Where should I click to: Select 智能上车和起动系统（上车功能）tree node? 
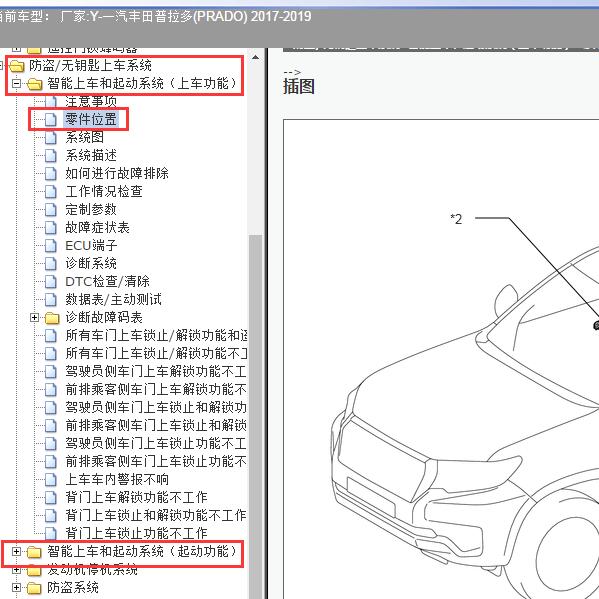[x=142, y=83]
